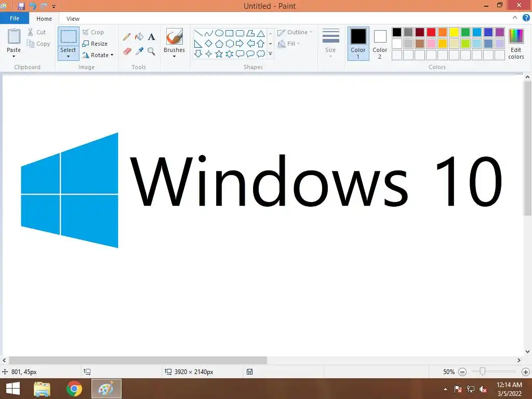Pick the yellow color swatch

454,32
